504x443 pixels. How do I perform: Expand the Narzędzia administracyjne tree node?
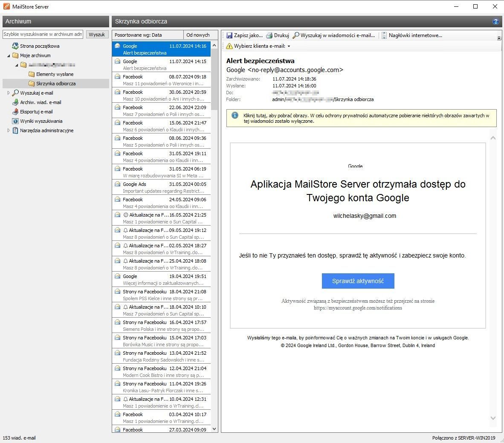[x=9, y=130]
